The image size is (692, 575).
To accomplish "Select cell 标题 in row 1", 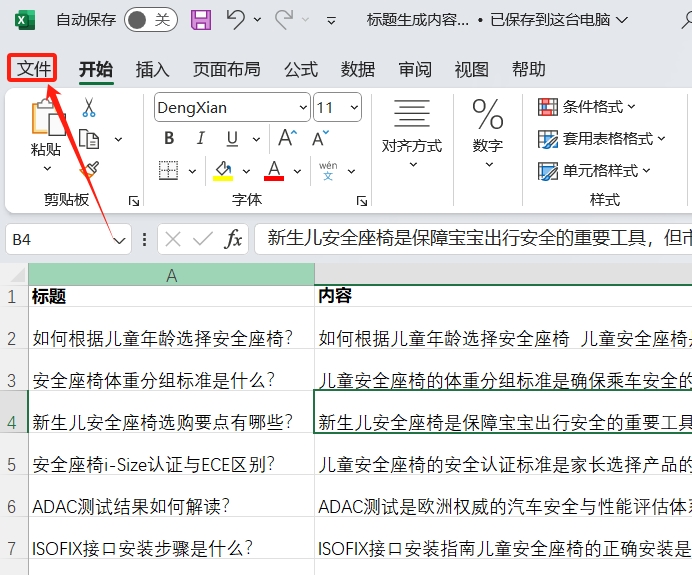I will (171, 296).
